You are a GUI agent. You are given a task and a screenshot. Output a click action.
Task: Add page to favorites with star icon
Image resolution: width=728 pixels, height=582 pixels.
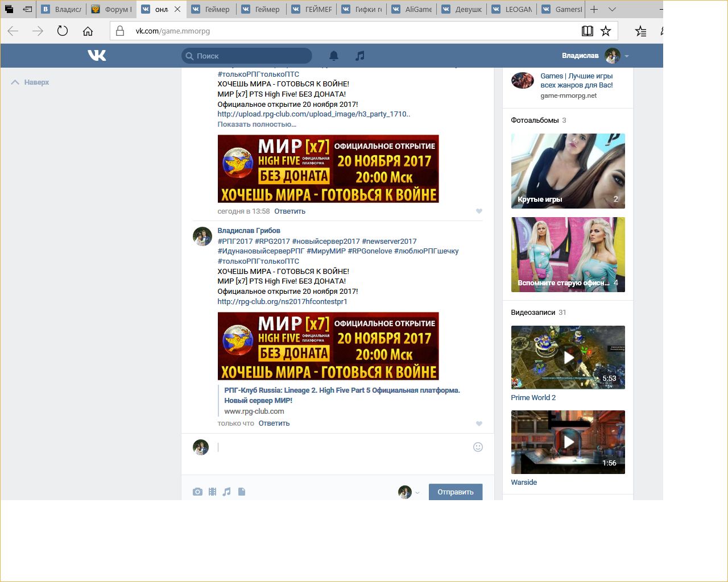(x=606, y=31)
